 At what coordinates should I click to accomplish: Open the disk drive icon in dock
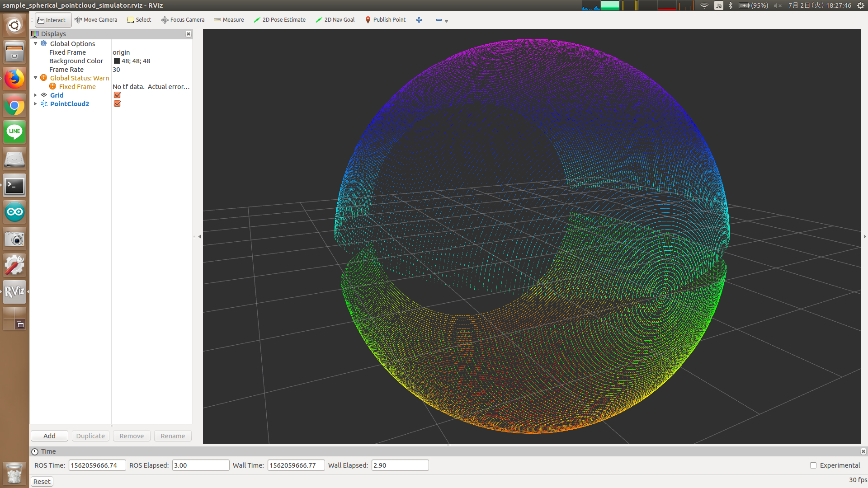[14, 159]
